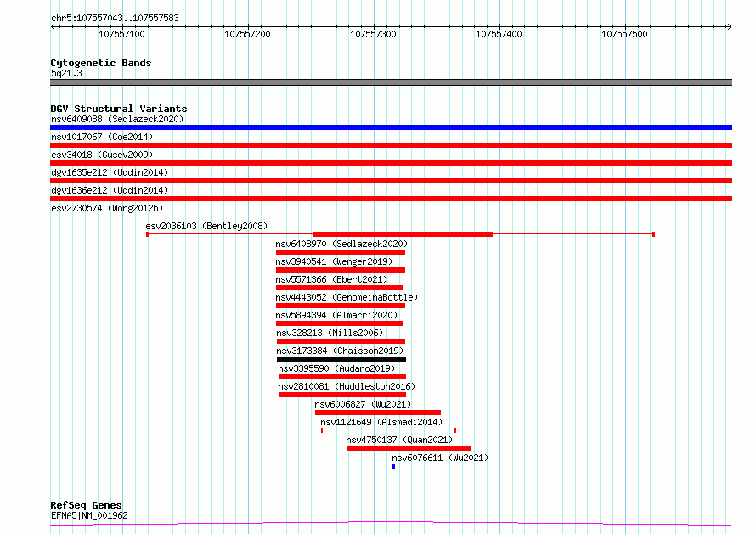
Task: Click the right arrow of the coordinate ruler
Action: (729, 27)
